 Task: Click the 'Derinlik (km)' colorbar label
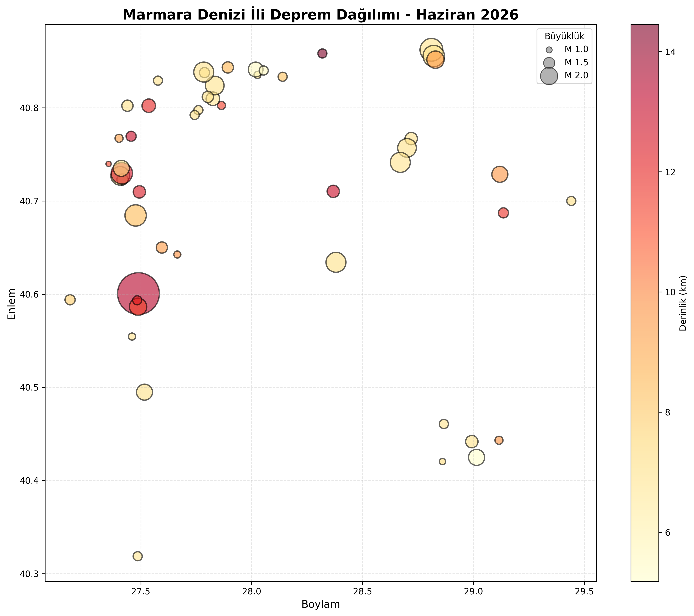point(683,303)
